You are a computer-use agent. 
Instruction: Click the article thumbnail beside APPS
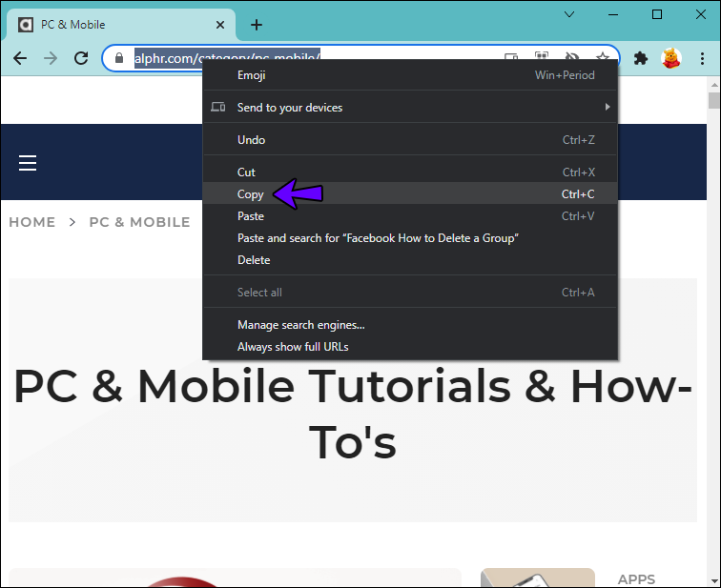[538, 578]
